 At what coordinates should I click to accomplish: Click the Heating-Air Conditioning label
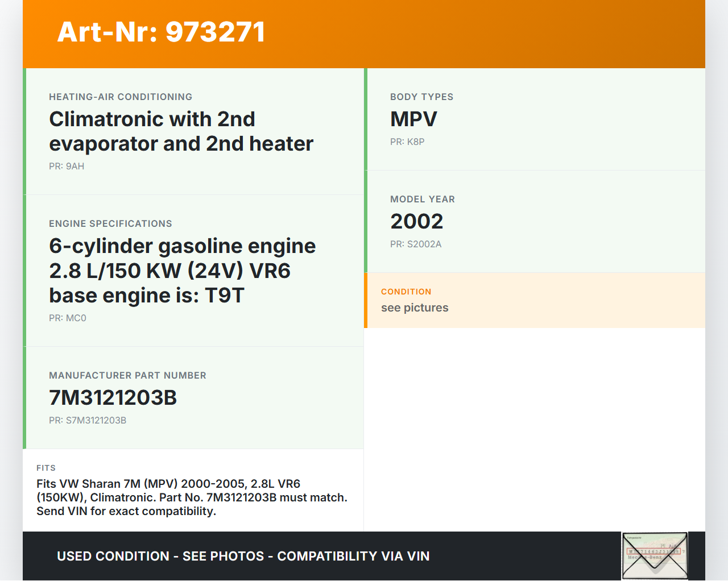(121, 97)
